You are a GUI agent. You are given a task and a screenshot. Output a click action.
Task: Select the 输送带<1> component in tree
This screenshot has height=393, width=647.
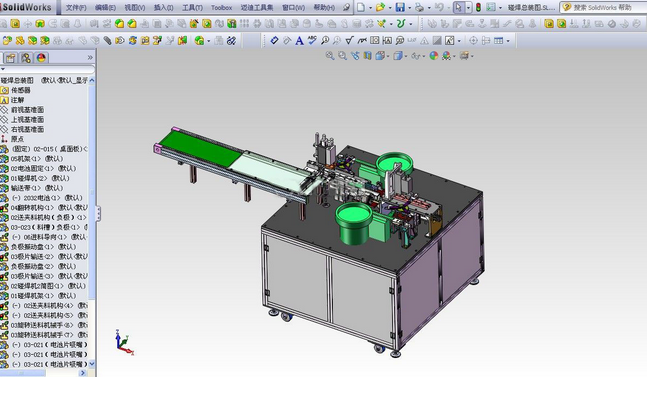pyautogui.click(x=37, y=188)
